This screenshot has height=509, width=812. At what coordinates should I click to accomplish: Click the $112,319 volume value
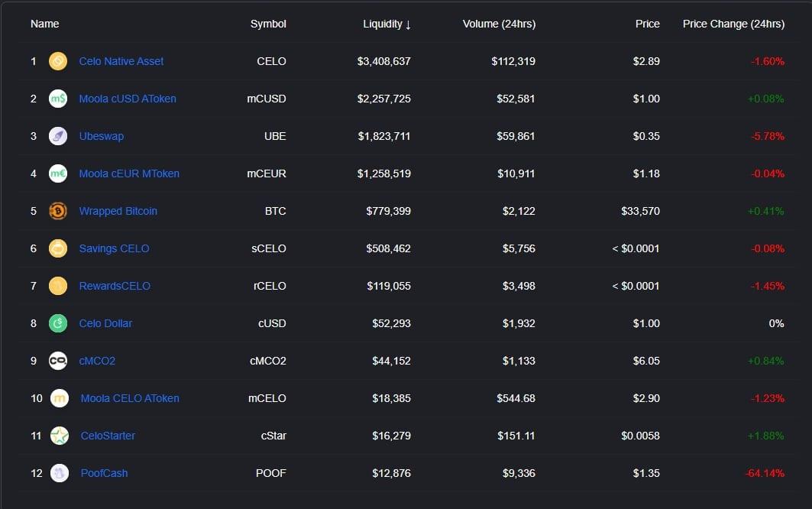513,61
